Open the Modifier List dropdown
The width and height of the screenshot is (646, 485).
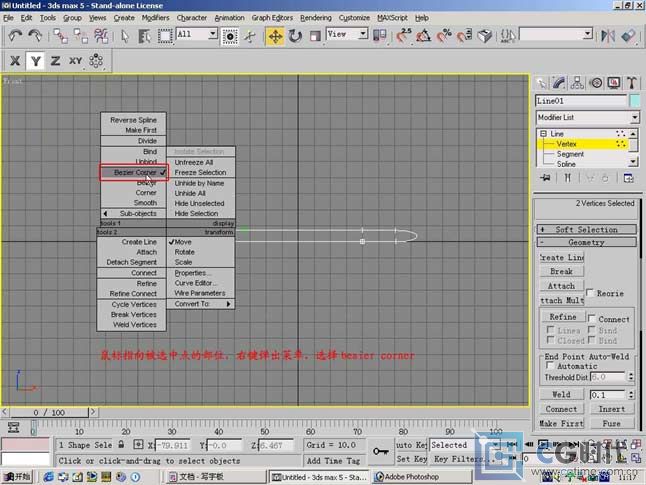[x=634, y=117]
